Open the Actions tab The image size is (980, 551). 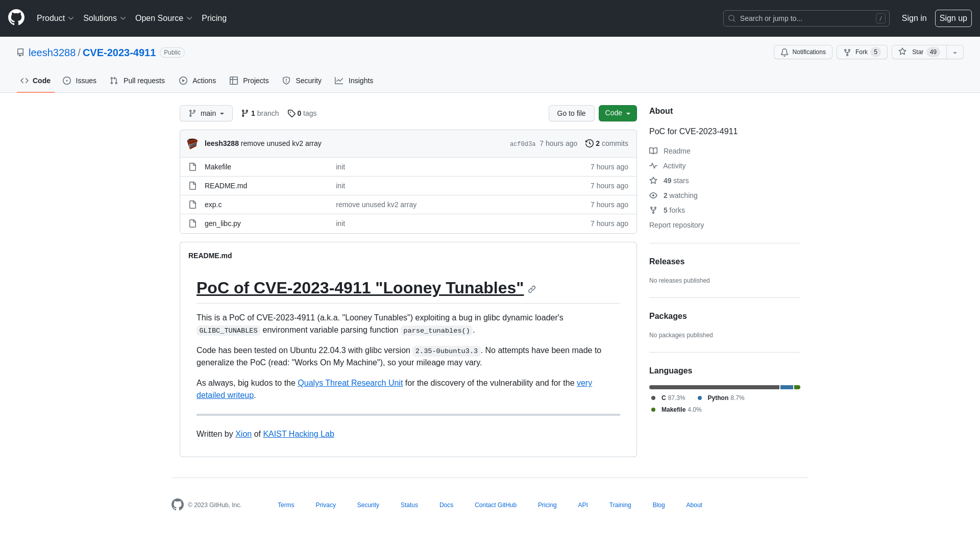(x=198, y=81)
